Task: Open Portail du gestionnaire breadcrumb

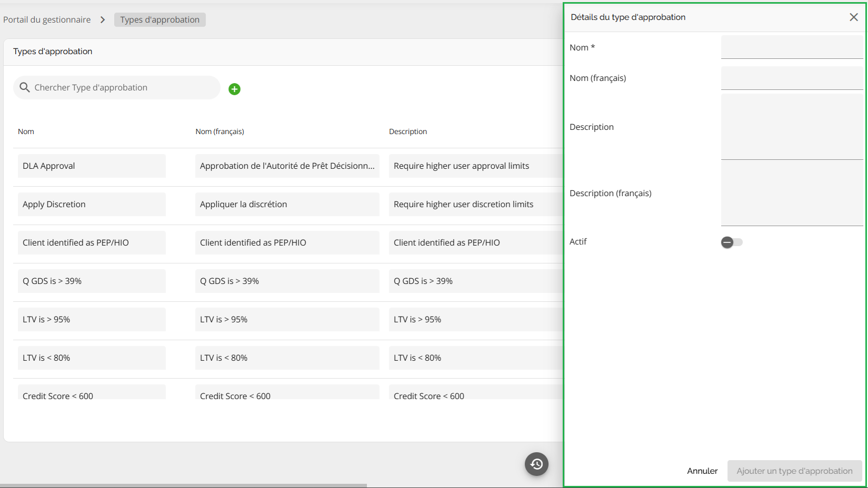Action: pos(47,20)
